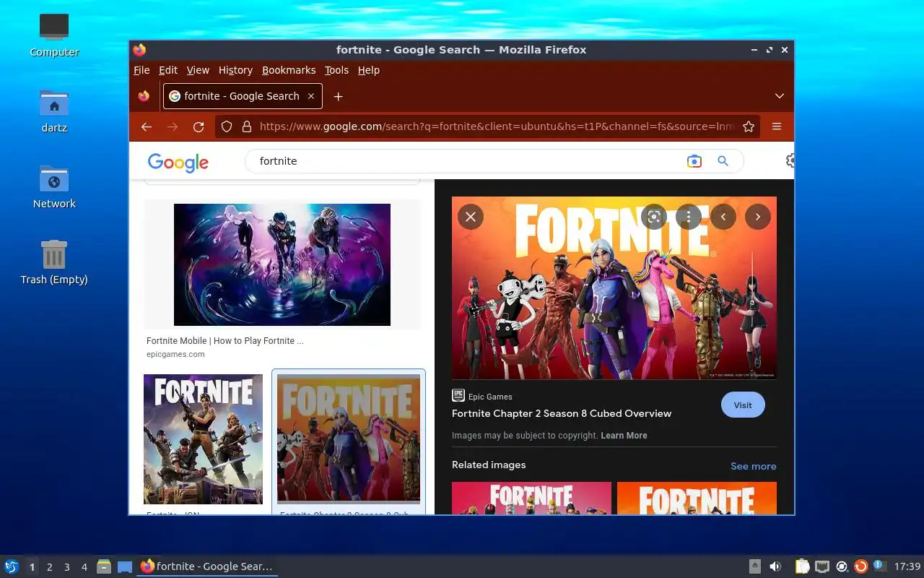Image resolution: width=924 pixels, height=578 pixels.
Task: Open the three-dot options on preview image
Action: pos(689,216)
